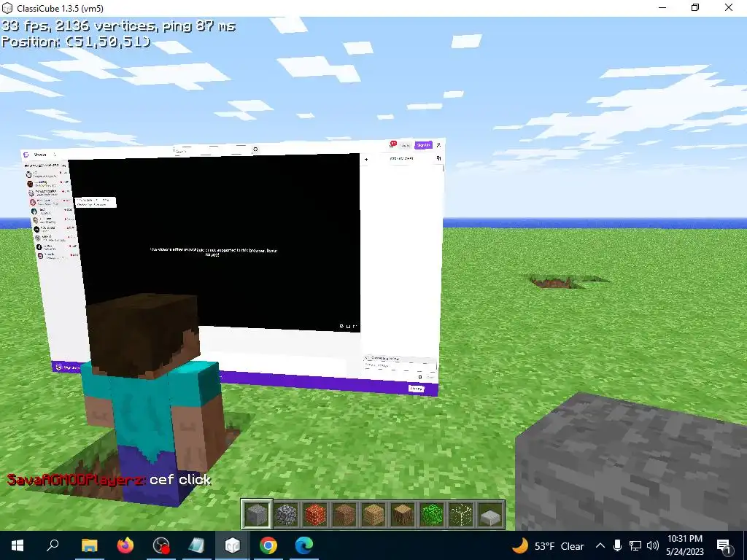Toggle fullscreen on the Twitch video player
747x560 pixels.
[x=355, y=327]
